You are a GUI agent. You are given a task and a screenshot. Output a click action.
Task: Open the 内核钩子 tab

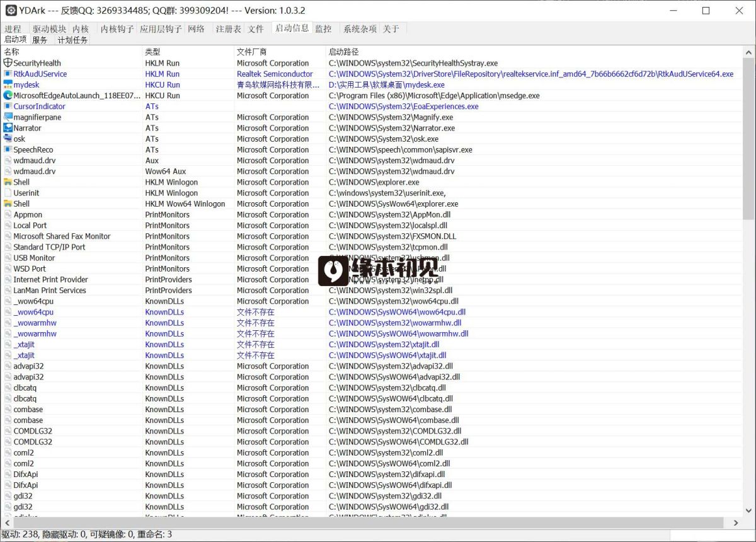point(117,29)
